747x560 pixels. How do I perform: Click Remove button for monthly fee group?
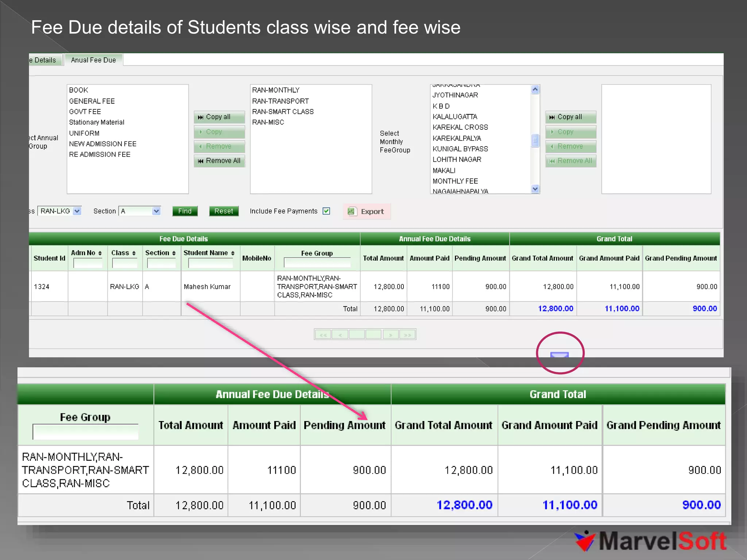(x=571, y=146)
